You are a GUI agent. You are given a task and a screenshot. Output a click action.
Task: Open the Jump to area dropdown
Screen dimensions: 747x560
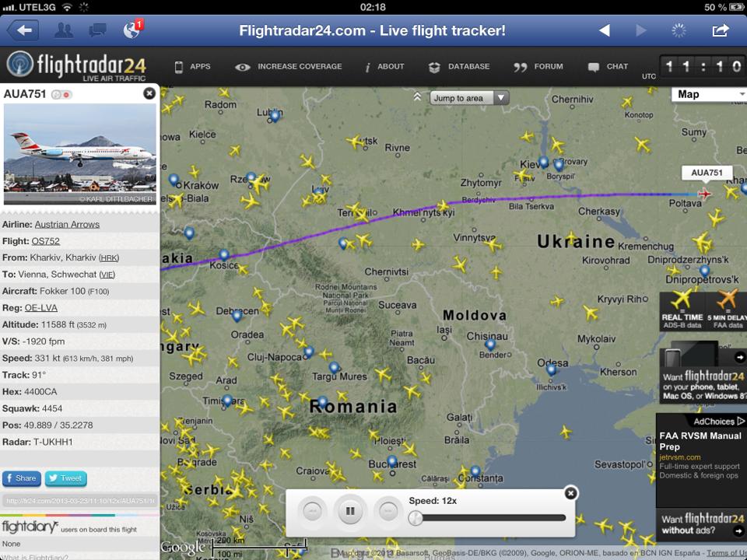pyautogui.click(x=469, y=98)
